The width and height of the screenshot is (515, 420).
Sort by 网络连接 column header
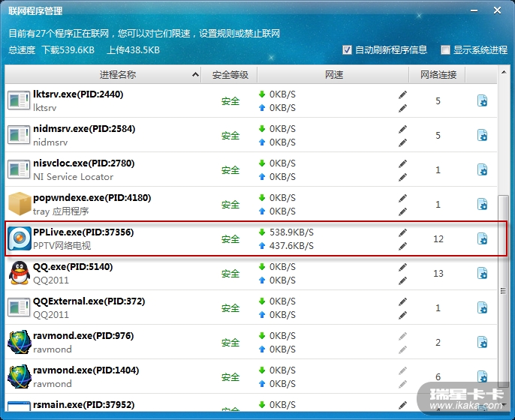(438, 75)
